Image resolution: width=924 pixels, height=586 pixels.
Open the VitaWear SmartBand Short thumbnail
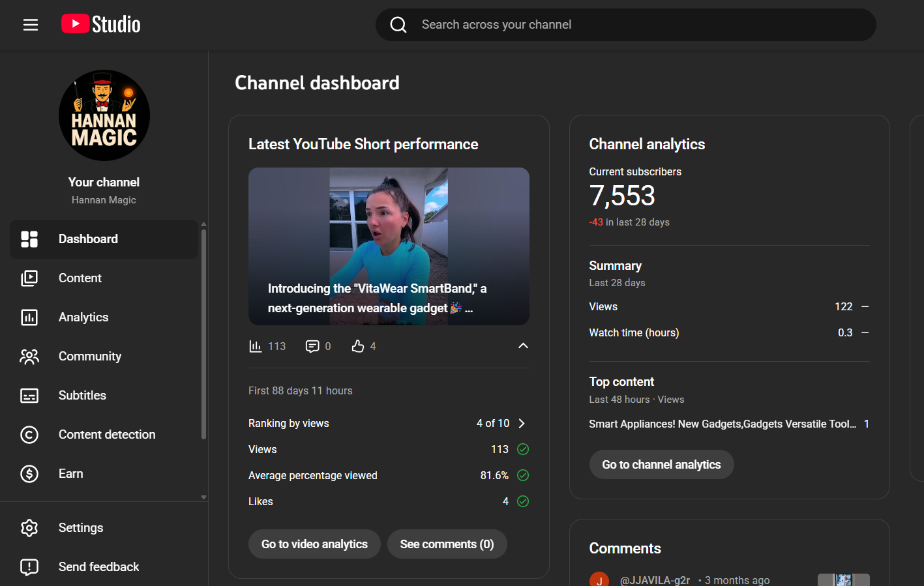(x=389, y=246)
